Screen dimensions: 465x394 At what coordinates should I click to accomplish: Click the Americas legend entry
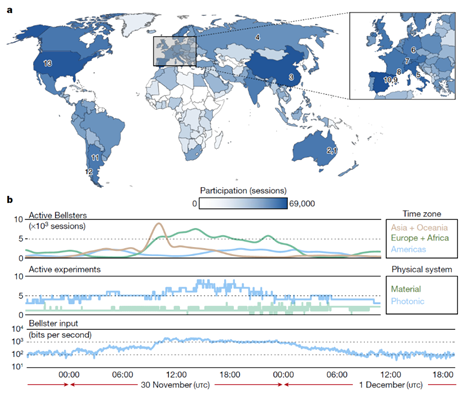click(x=408, y=249)
